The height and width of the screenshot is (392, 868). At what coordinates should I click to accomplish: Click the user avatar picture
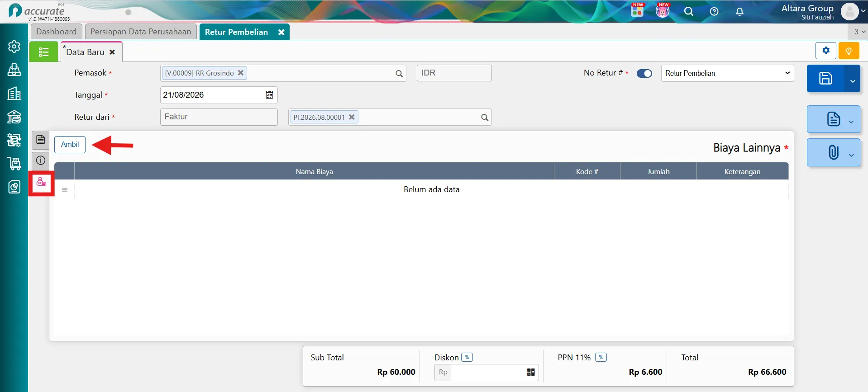849,11
